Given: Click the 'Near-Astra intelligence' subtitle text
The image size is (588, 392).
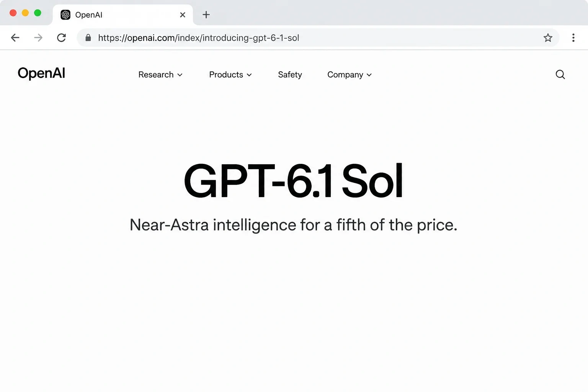Looking at the screenshot, I should pyautogui.click(x=294, y=225).
